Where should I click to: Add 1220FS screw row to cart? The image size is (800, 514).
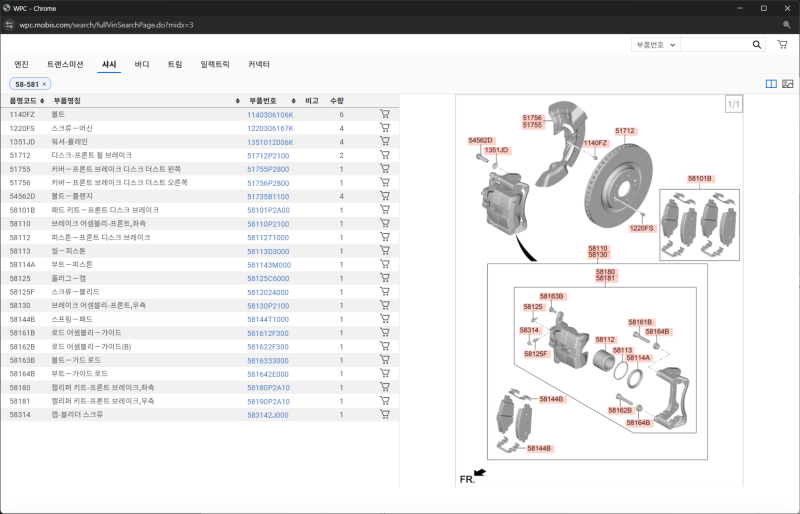385,128
